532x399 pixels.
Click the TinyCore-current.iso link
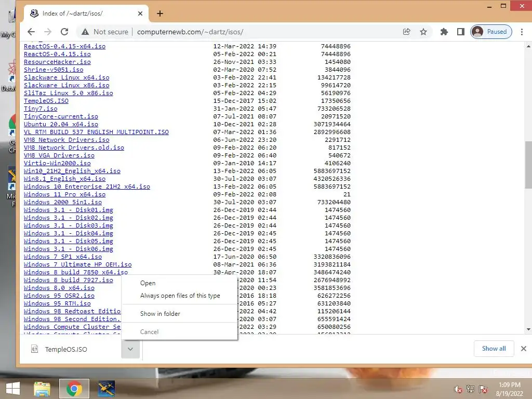pos(61,116)
